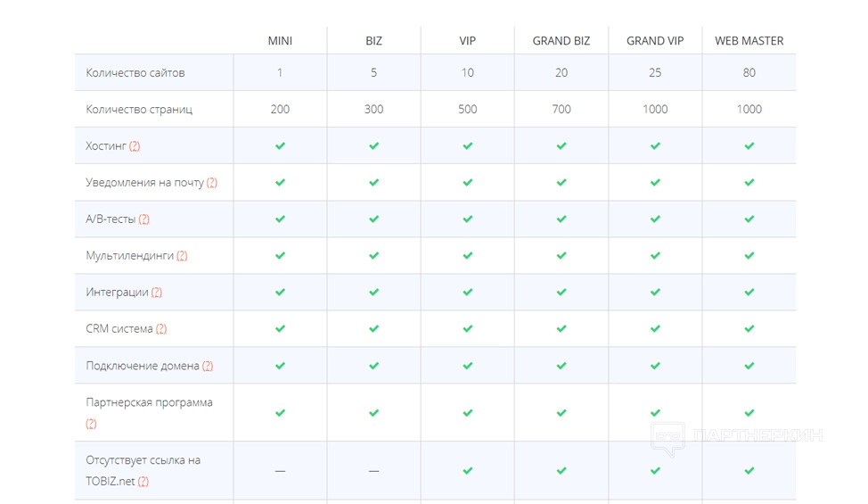868x504 pixels.
Task: Open the Партнерская программа (?) hint
Action: coord(91,424)
